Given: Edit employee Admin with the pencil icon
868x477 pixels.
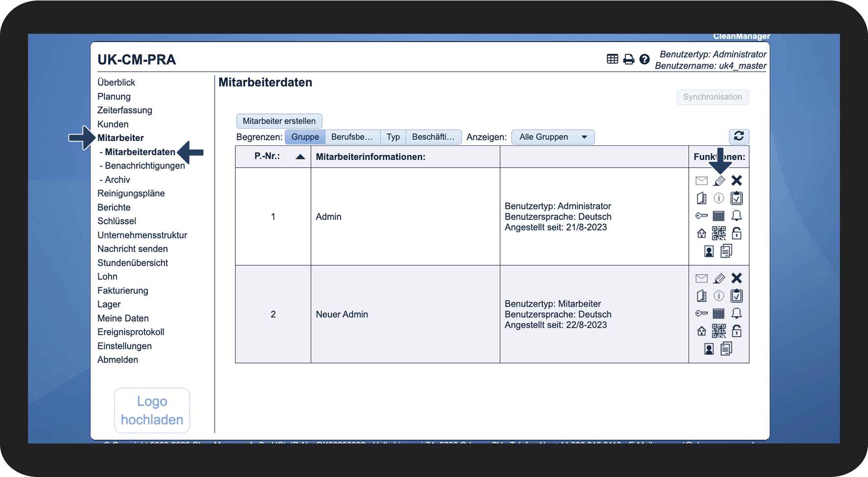Looking at the screenshot, I should point(719,181).
